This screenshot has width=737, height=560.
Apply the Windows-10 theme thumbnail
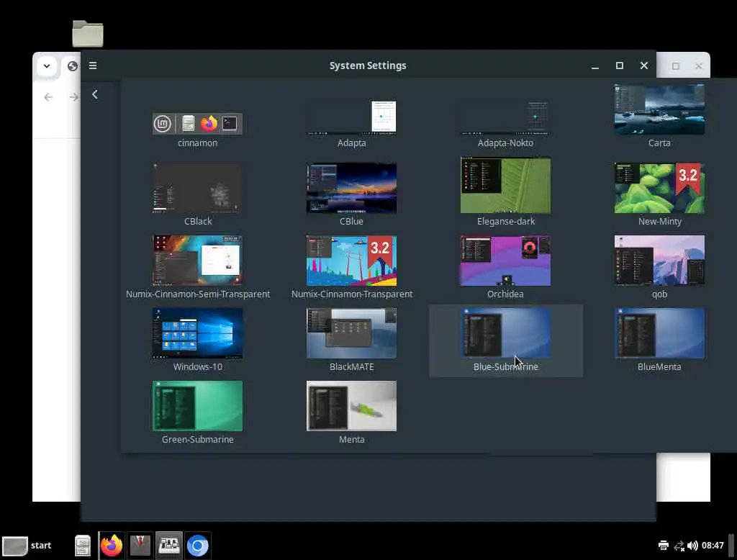(197, 333)
